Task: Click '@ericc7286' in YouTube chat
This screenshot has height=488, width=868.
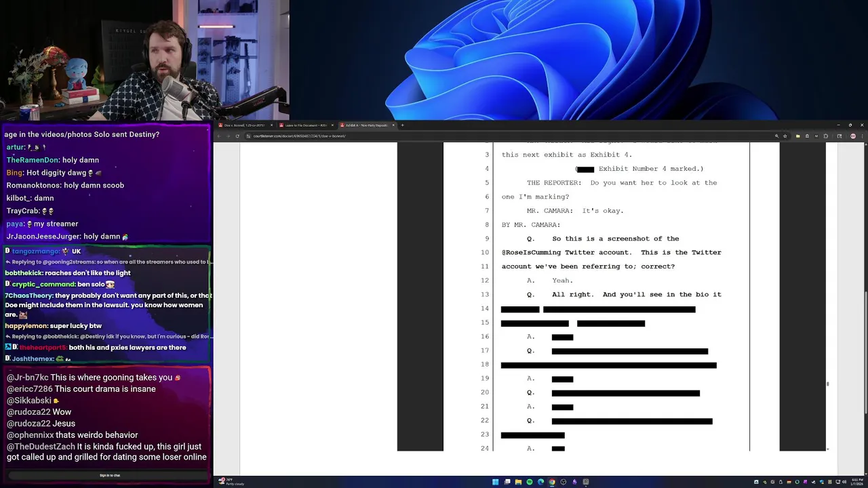Action: point(29,389)
